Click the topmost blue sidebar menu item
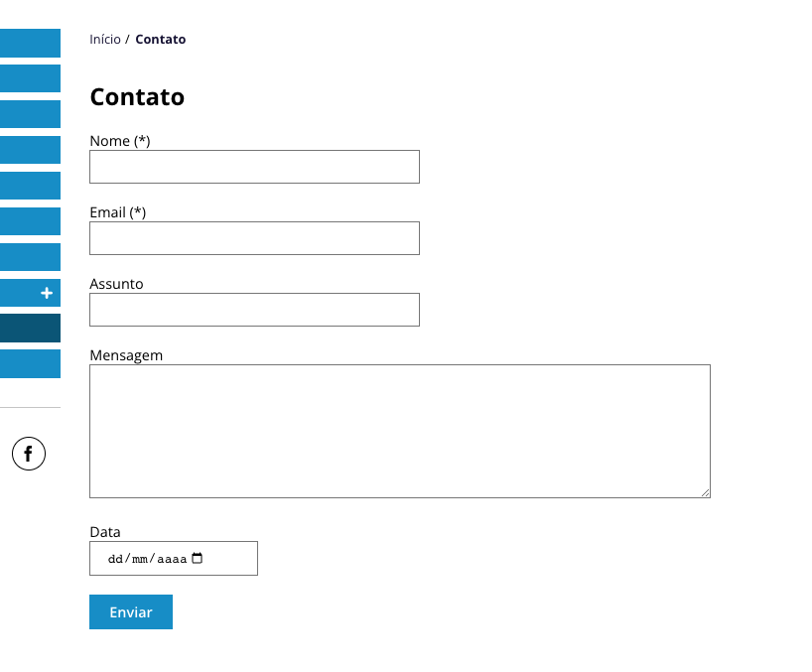This screenshot has height=672, width=812. [30, 43]
